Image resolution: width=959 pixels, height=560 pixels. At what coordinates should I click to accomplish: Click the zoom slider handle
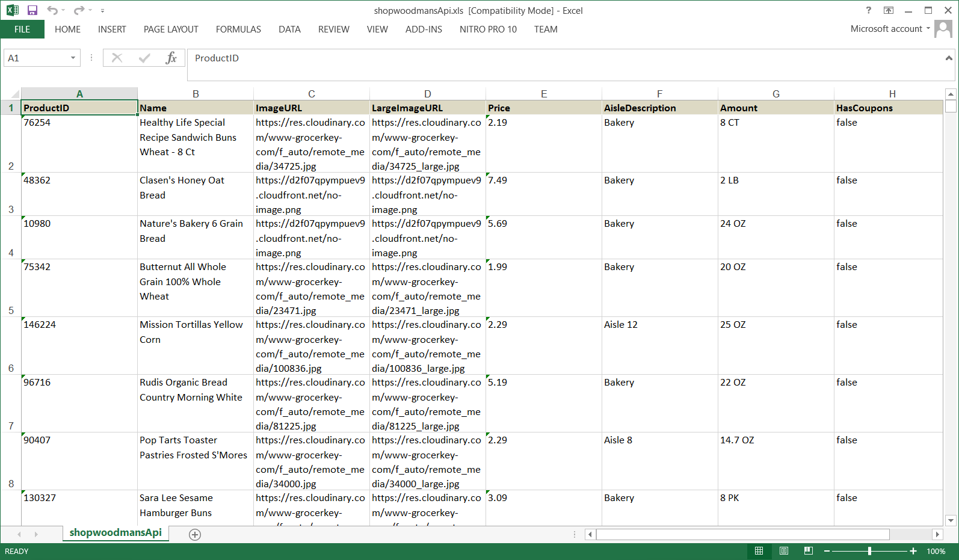pos(869,551)
